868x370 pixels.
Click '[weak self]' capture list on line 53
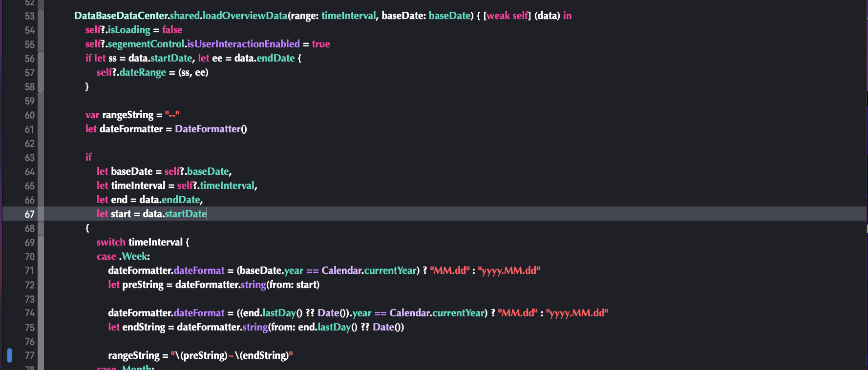(x=507, y=16)
